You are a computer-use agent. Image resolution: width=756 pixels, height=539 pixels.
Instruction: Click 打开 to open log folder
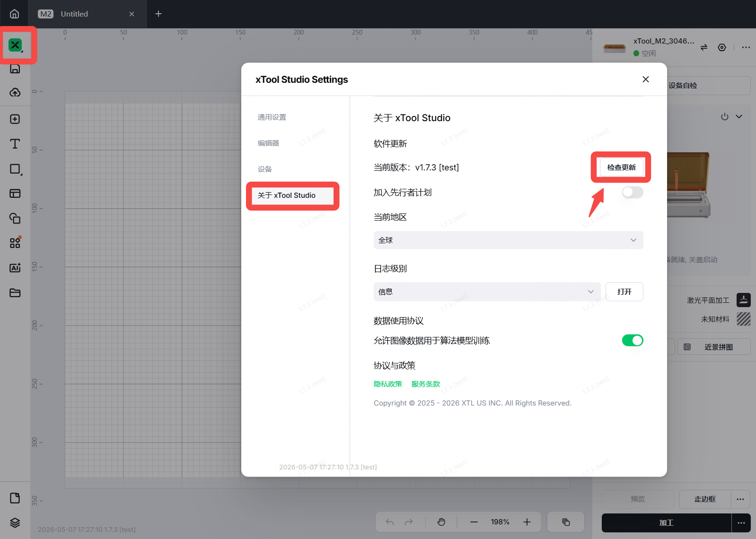point(624,292)
